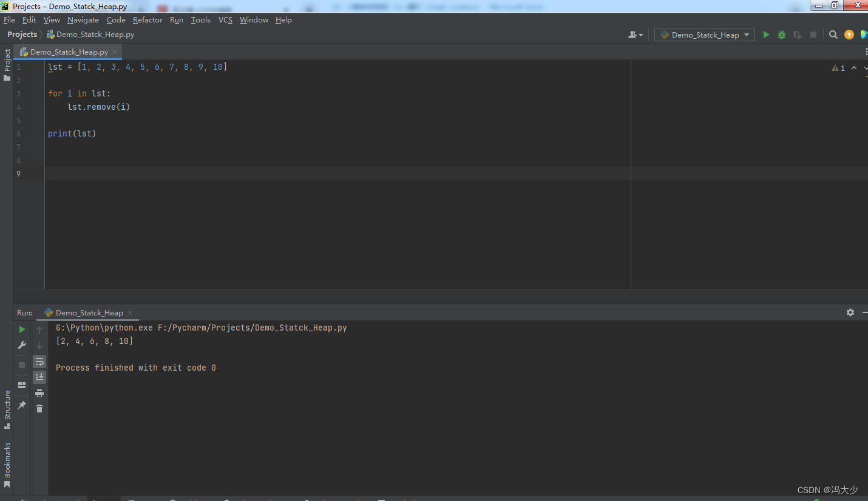Open the Demo_Statck_Heap run configuration dropdown
This screenshot has height=501, width=868.
point(705,35)
